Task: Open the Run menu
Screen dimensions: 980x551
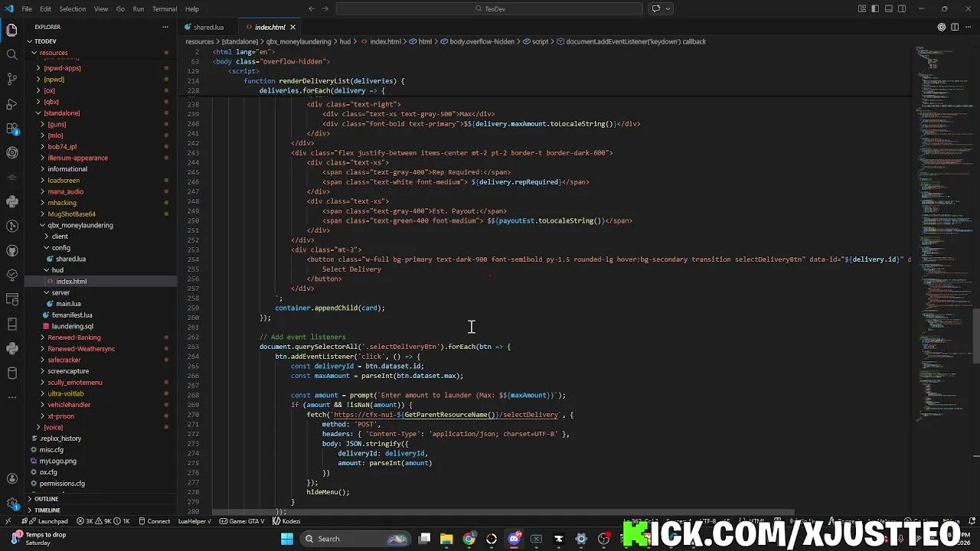Action: [x=139, y=9]
